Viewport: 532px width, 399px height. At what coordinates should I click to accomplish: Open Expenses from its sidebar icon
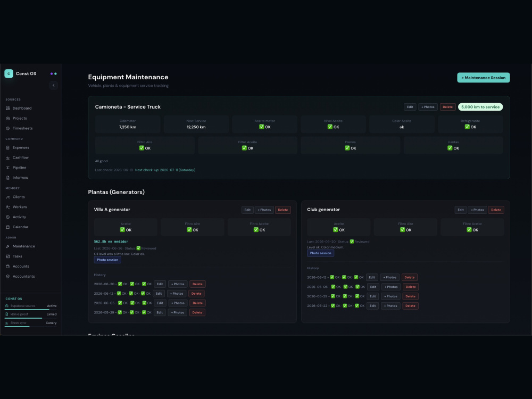[8, 147]
